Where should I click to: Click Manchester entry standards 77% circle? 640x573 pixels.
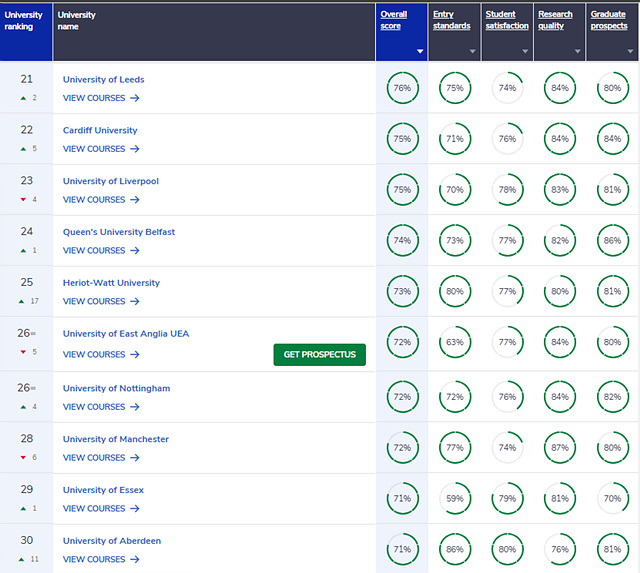455,448
